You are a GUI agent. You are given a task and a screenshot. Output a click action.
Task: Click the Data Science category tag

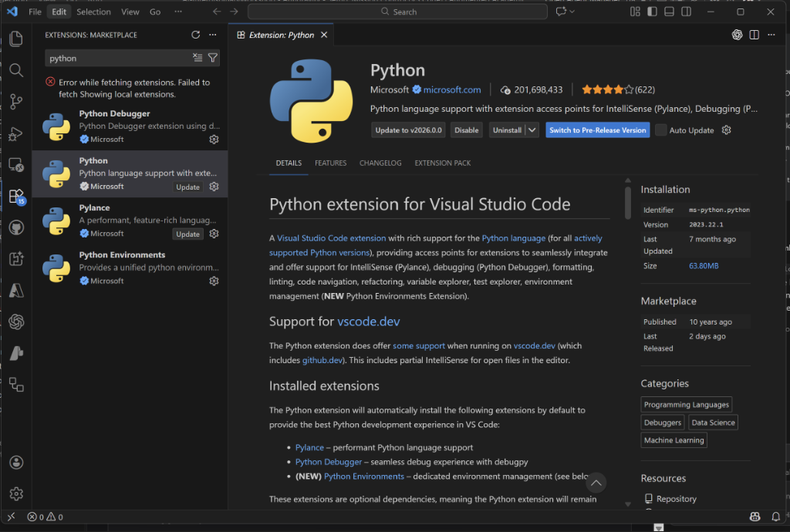pos(713,423)
